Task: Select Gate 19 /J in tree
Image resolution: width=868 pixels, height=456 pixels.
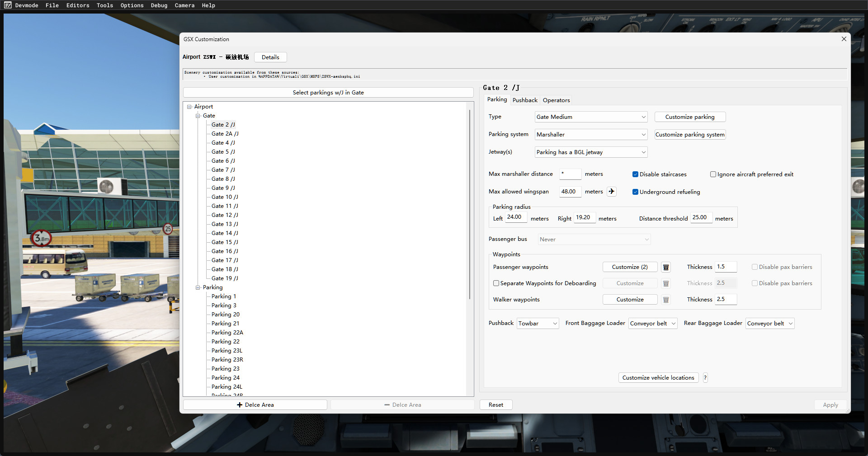Action: click(x=225, y=278)
